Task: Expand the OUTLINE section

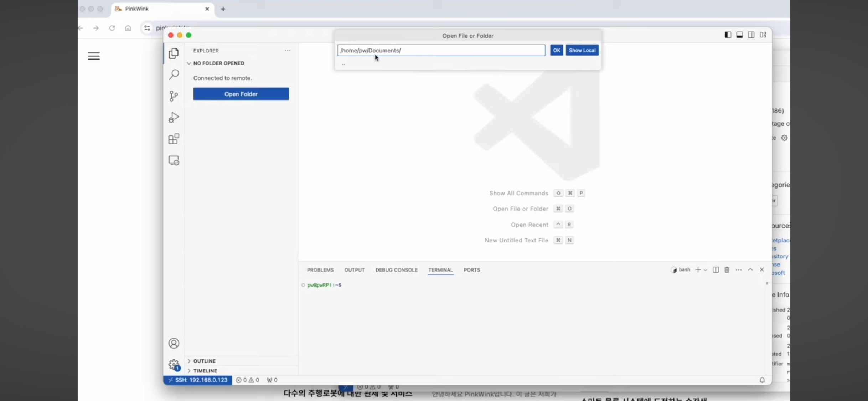Action: coord(204,361)
